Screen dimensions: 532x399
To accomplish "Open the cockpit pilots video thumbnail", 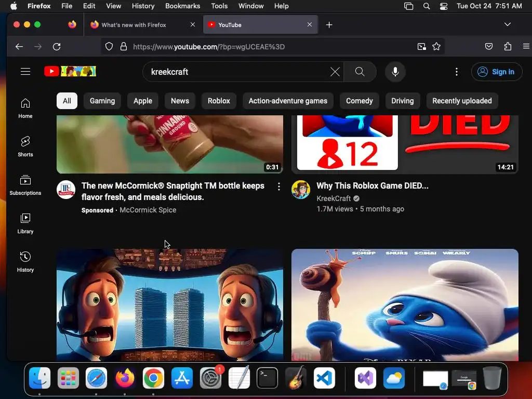I will click(x=170, y=304).
